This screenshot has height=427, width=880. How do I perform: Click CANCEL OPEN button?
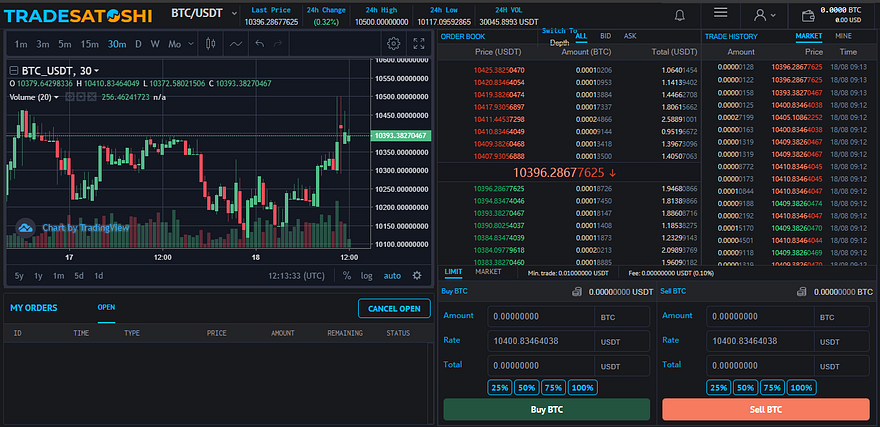(394, 309)
